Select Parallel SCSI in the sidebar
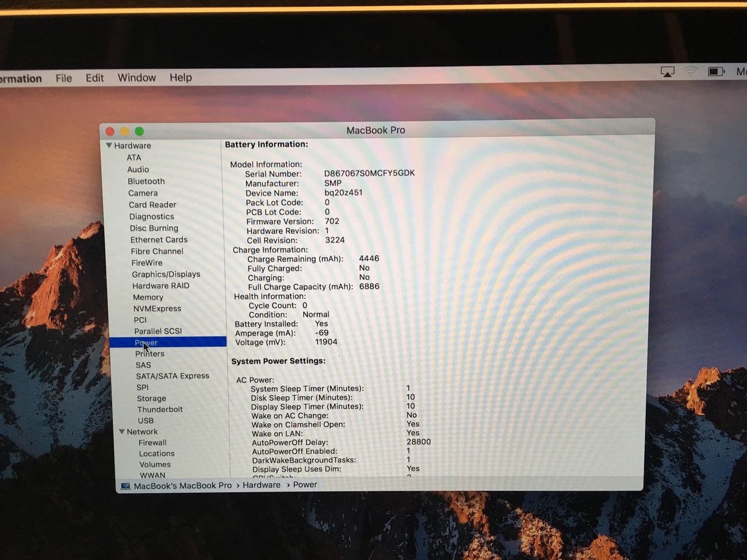 [158, 331]
